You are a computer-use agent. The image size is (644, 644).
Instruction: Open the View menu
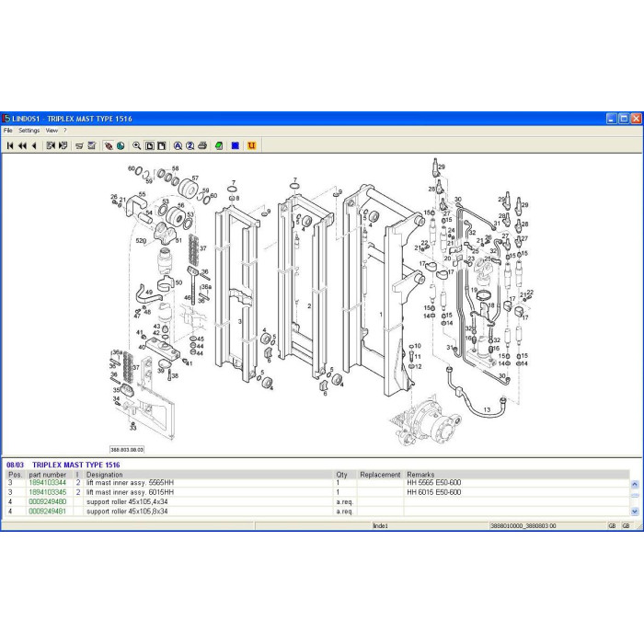coord(52,131)
